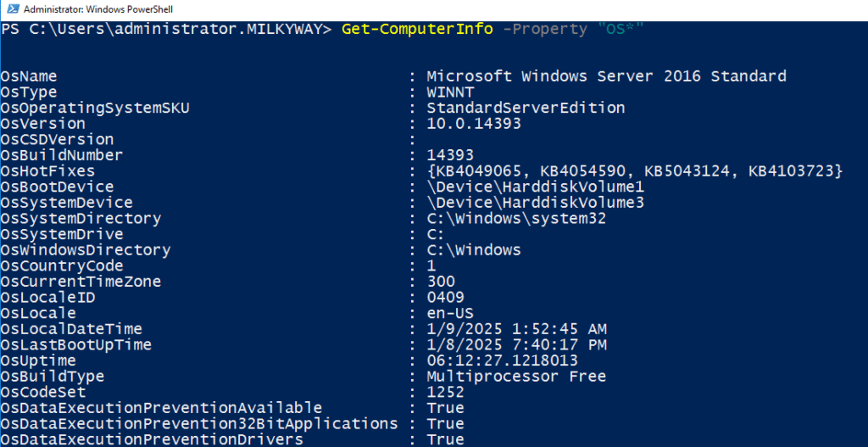Click the OsCodeSet value 1252
This screenshot has height=447, width=868.
pos(446,392)
